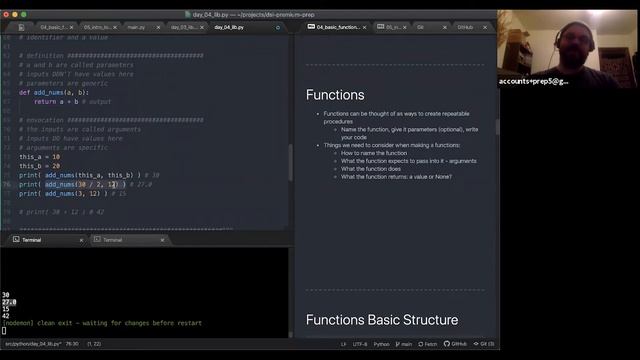
Task: Open Python grammar selector
Action: pos(381,344)
